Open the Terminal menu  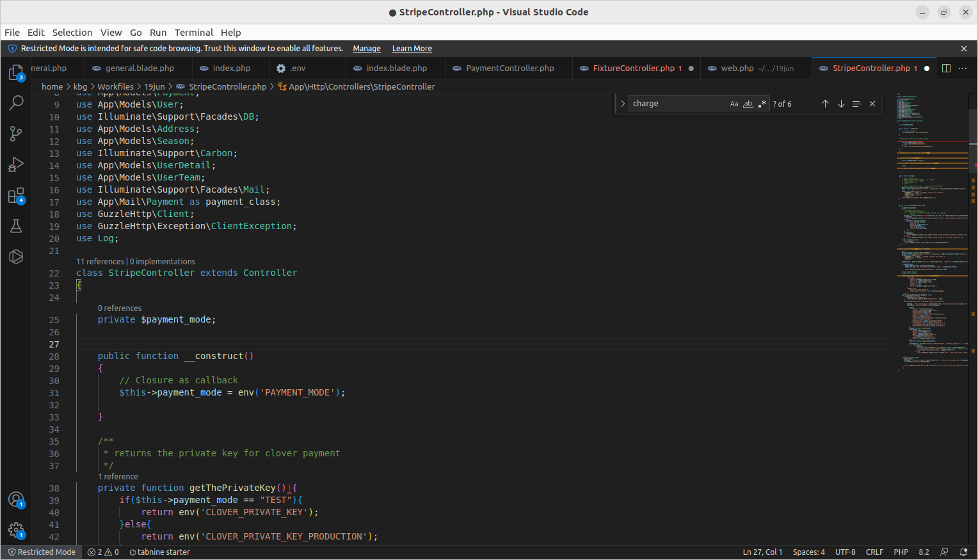[194, 33]
